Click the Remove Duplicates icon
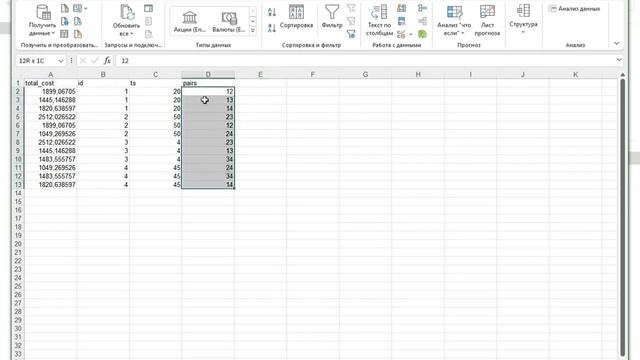This screenshot has height=360, width=640. point(402,21)
